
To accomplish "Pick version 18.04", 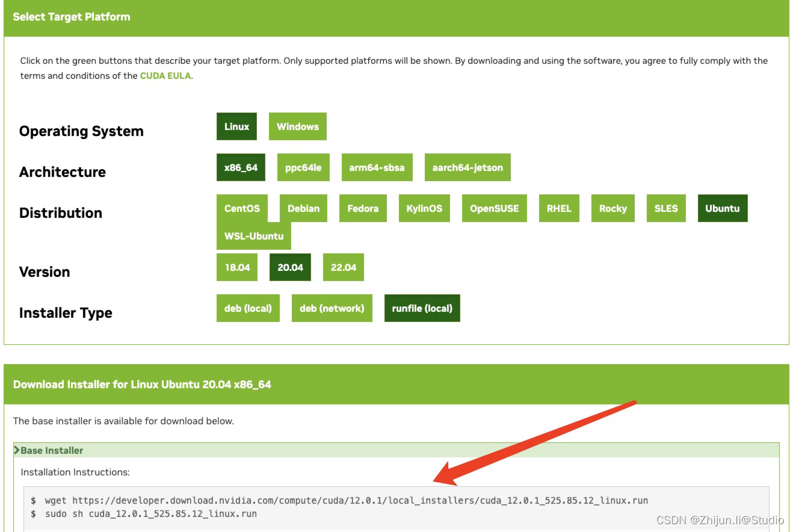I will tap(237, 267).
